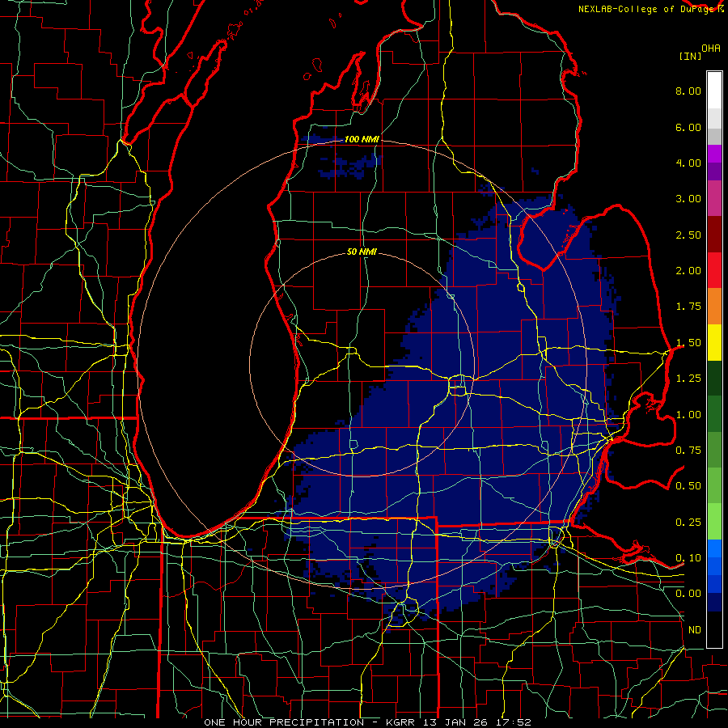Pick the pink legend swatch beside 3.00
The width and height of the screenshot is (728, 728).
click(714, 198)
